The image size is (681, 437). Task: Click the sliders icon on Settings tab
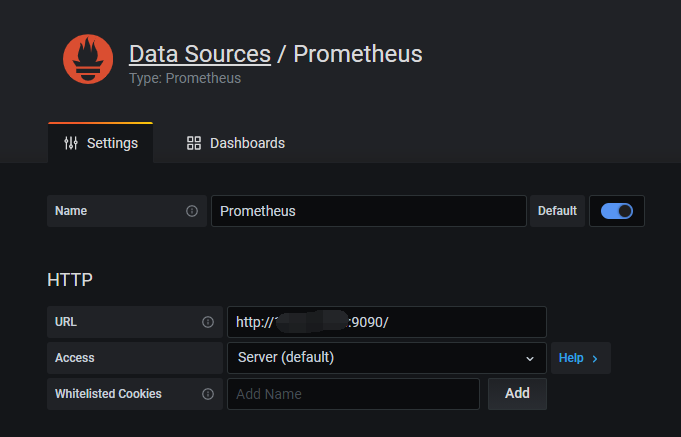[x=71, y=143]
